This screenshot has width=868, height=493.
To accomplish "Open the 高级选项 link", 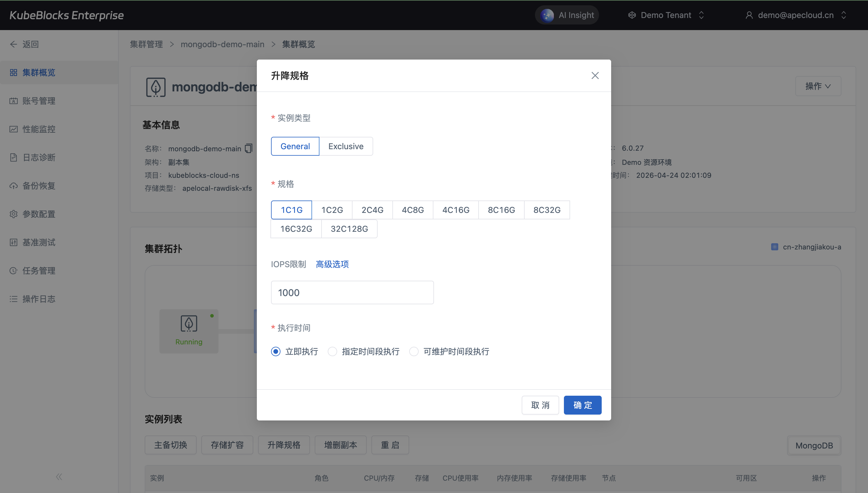I will [332, 264].
